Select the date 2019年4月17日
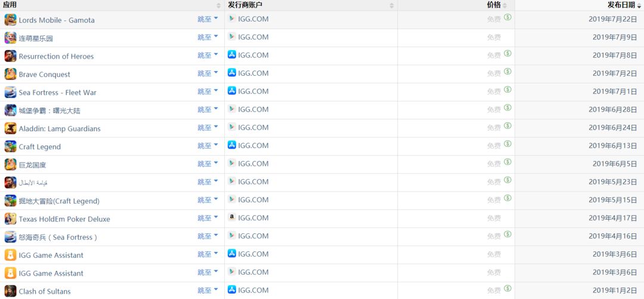This screenshot has width=644, height=299. coord(612,218)
